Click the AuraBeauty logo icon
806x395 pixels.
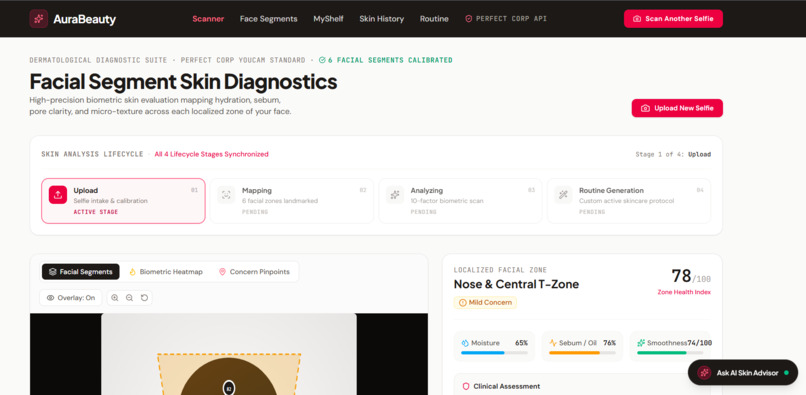pos(39,19)
